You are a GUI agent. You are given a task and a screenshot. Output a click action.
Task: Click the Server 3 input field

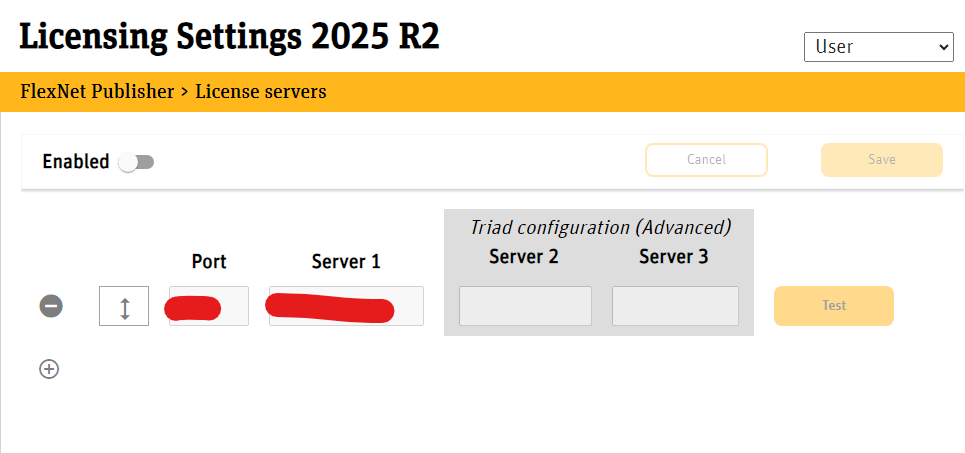pos(675,306)
